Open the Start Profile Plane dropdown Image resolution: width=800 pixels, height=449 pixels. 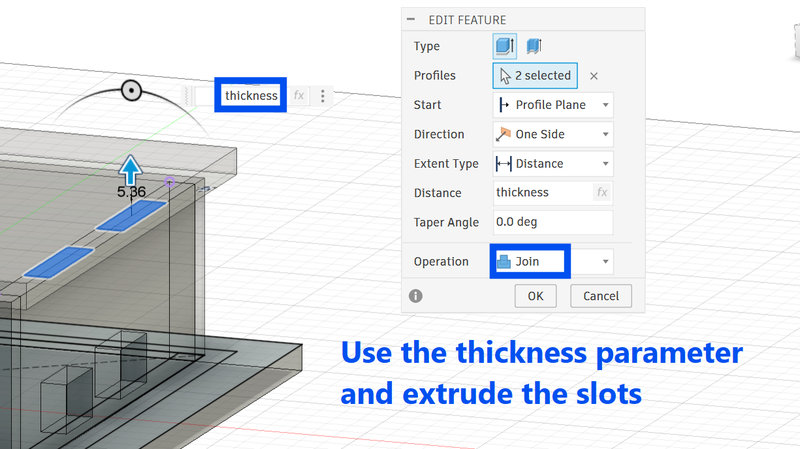coord(553,105)
